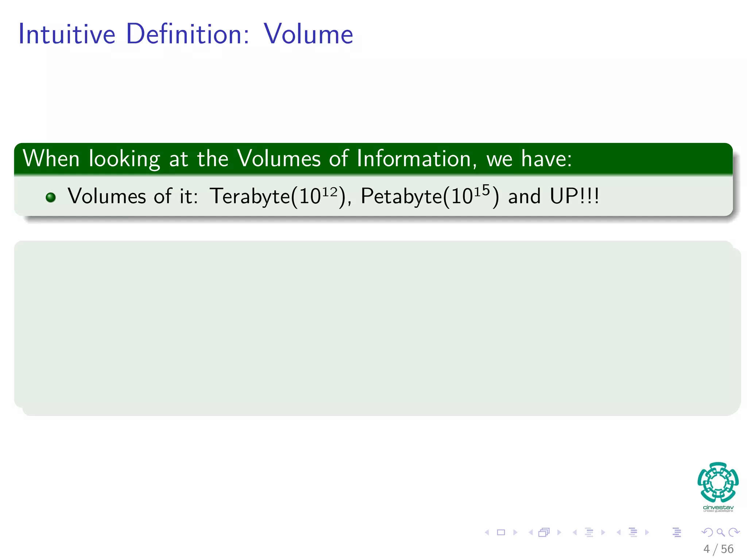Click the stacked frames navigation icon

pyautogui.click(x=544, y=533)
